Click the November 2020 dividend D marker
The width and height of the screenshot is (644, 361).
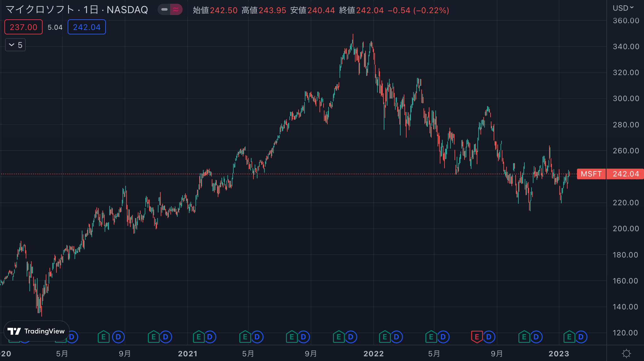coord(166,337)
